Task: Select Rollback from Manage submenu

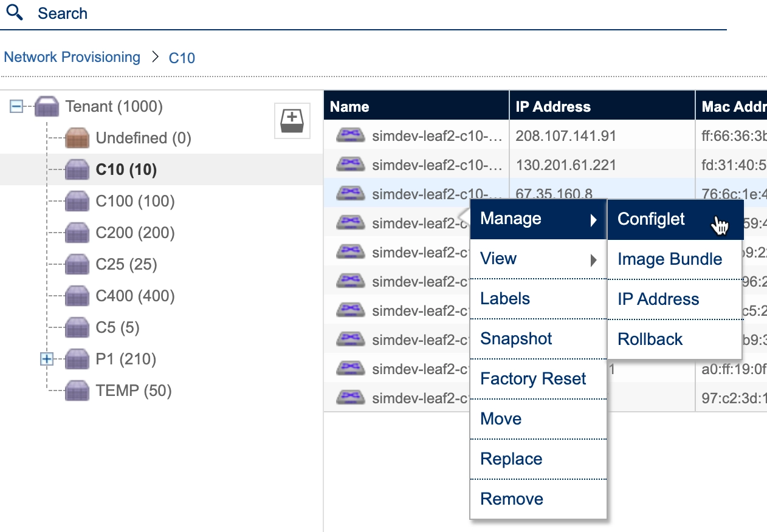Action: click(650, 339)
